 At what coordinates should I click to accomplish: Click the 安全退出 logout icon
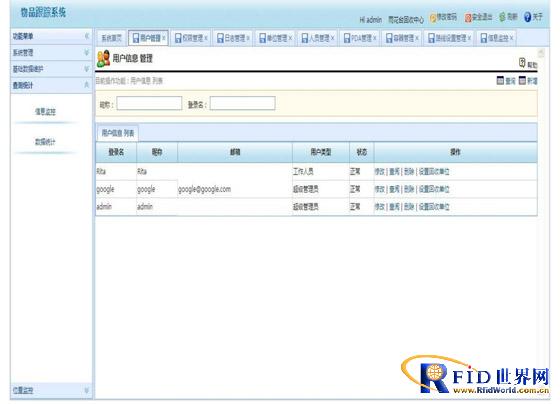coord(468,18)
